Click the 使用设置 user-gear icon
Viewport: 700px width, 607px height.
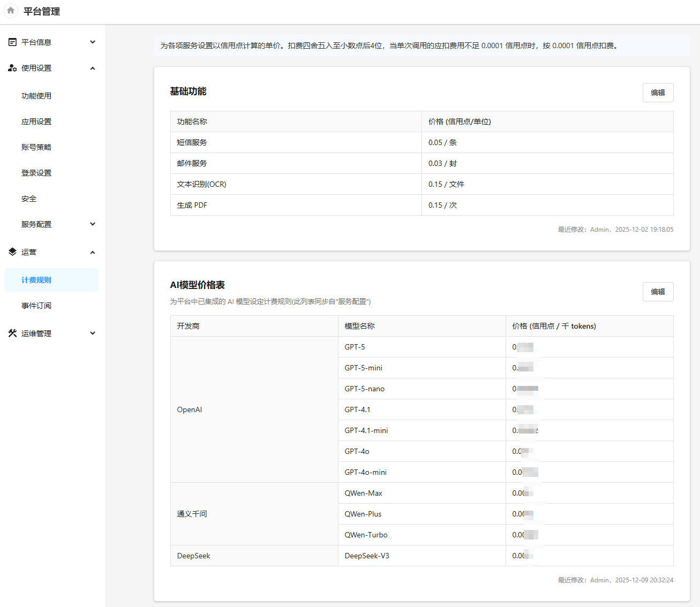(x=12, y=68)
